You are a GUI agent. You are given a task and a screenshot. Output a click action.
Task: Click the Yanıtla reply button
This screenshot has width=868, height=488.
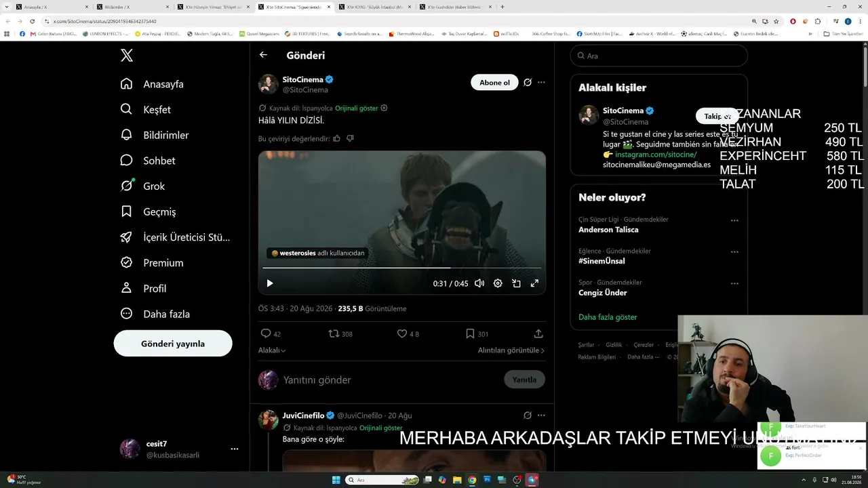[x=524, y=380]
